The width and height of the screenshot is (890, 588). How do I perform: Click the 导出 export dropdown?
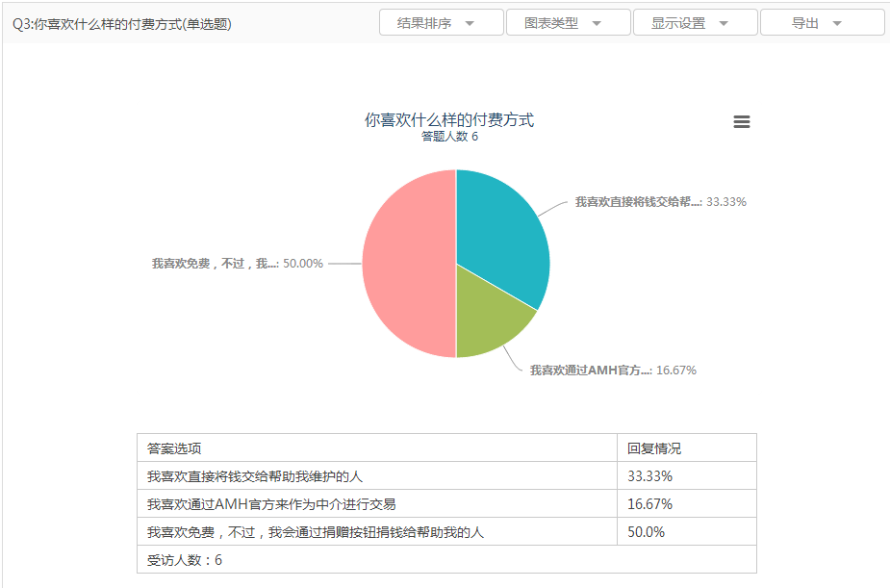pyautogui.click(x=822, y=23)
